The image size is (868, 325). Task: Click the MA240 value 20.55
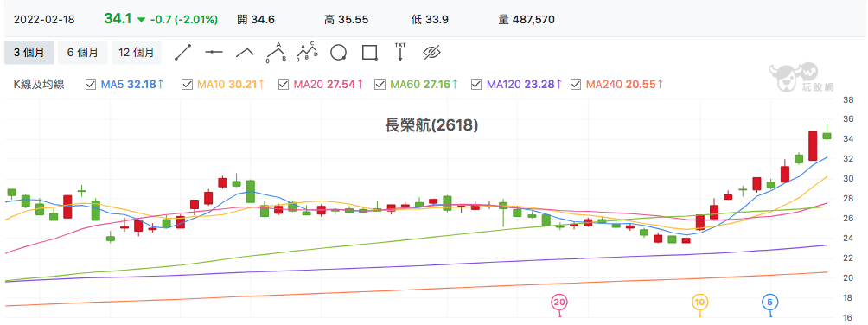pos(641,85)
